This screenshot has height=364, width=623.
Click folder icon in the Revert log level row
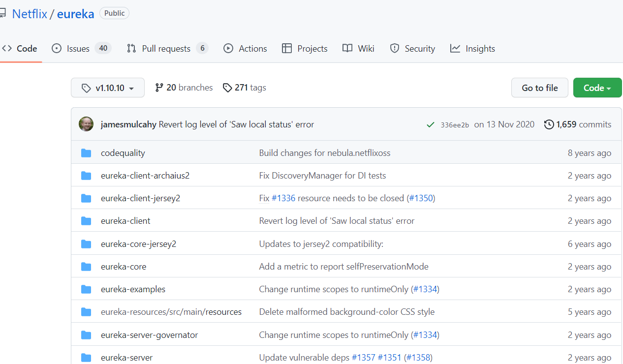tap(86, 221)
